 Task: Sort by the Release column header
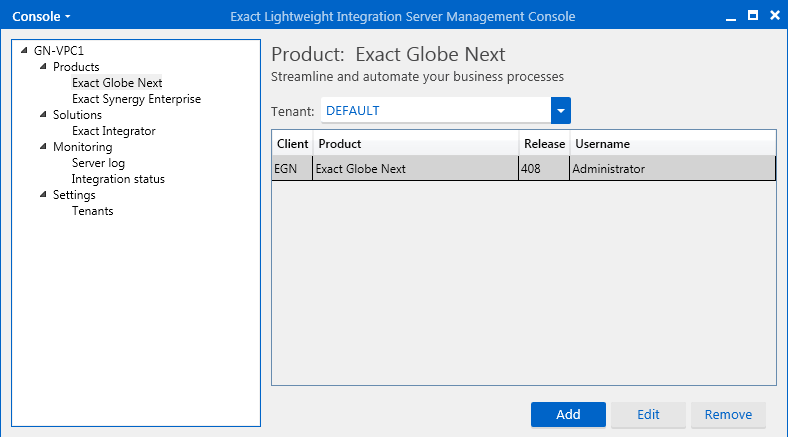[x=544, y=144]
